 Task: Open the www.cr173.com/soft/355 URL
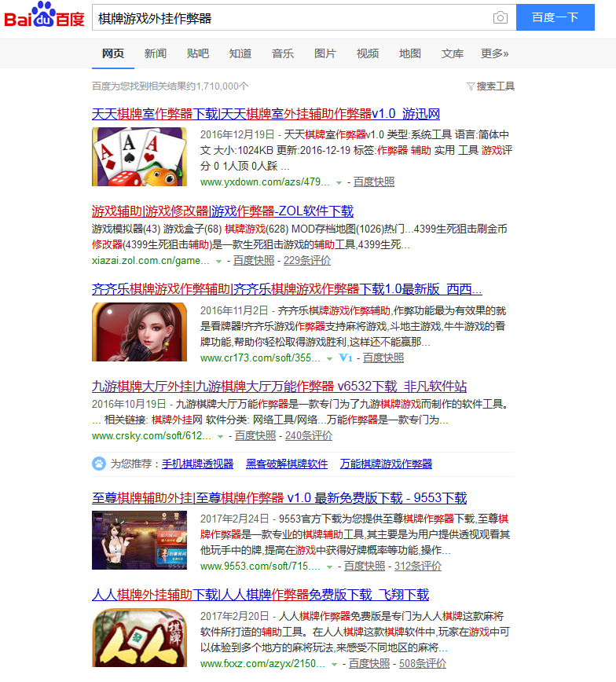pos(260,358)
